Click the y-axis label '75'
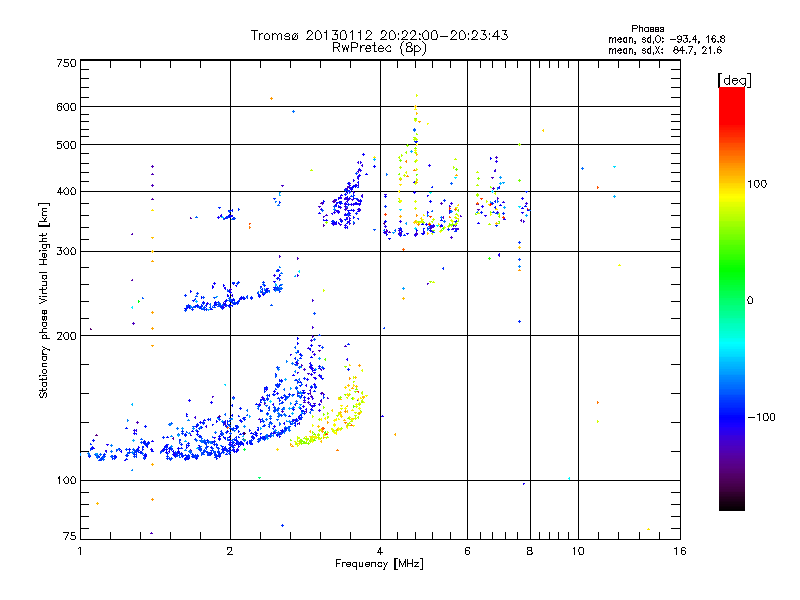The image size is (800, 600). click(70, 536)
